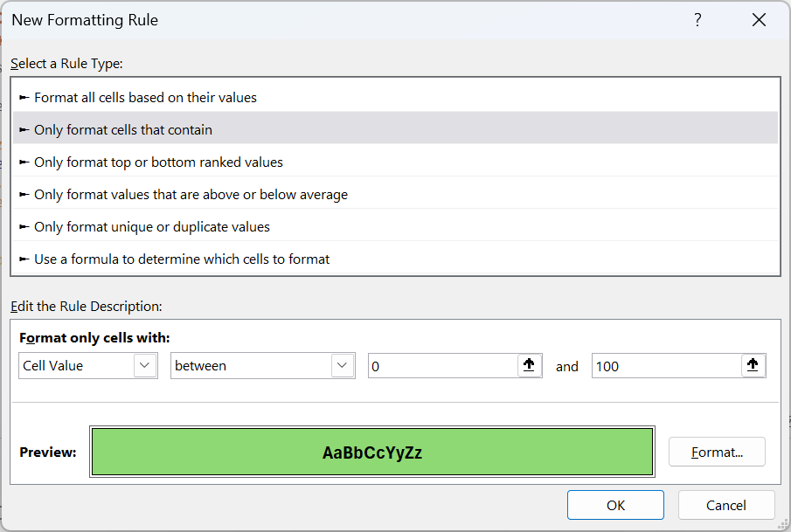Select 'Only format cells that contain' rule
Image resolution: width=791 pixels, height=532 pixels.
[x=395, y=129]
